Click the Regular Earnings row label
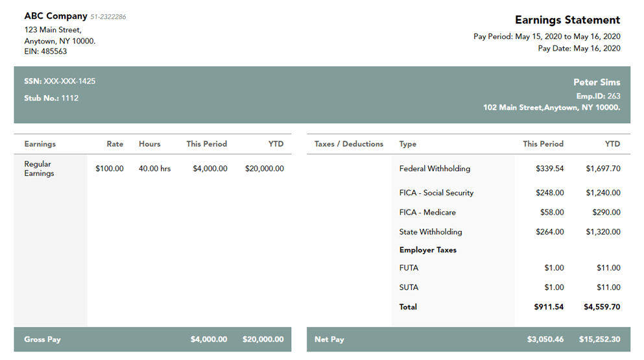 (x=39, y=169)
